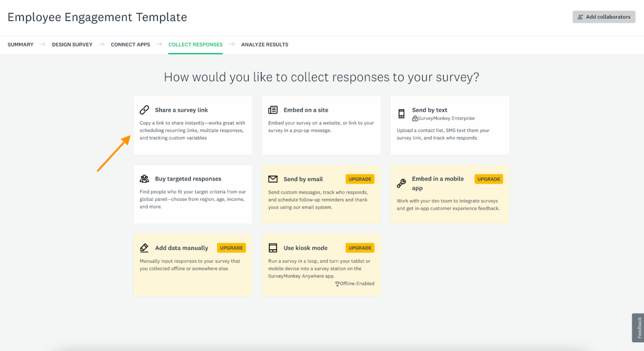Click the mobile phone icon on Send by text

pos(402,113)
